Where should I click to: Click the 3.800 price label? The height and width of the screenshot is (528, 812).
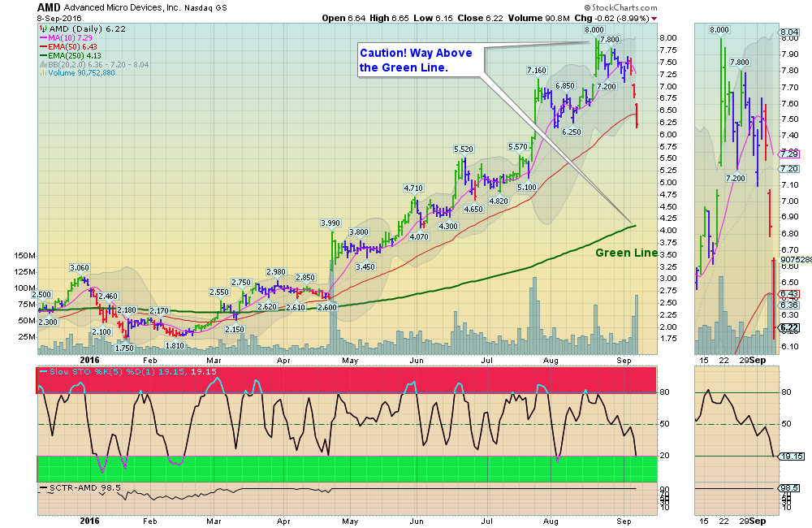click(359, 232)
